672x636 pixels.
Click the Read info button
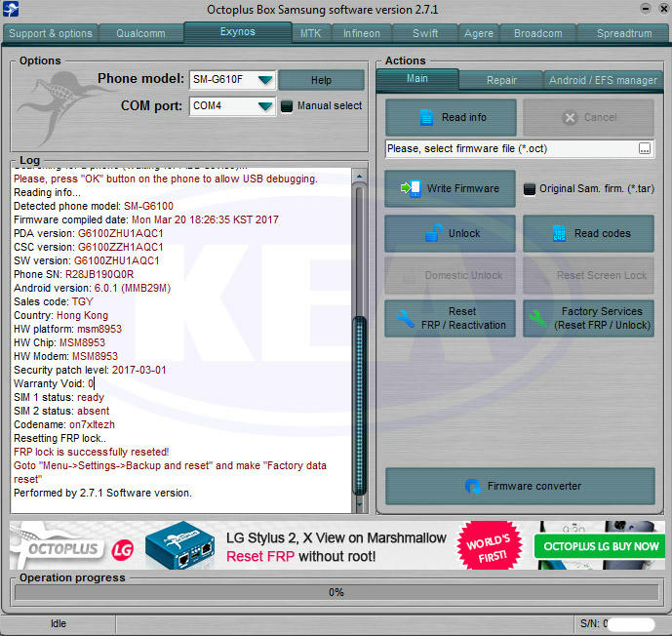[x=451, y=117]
